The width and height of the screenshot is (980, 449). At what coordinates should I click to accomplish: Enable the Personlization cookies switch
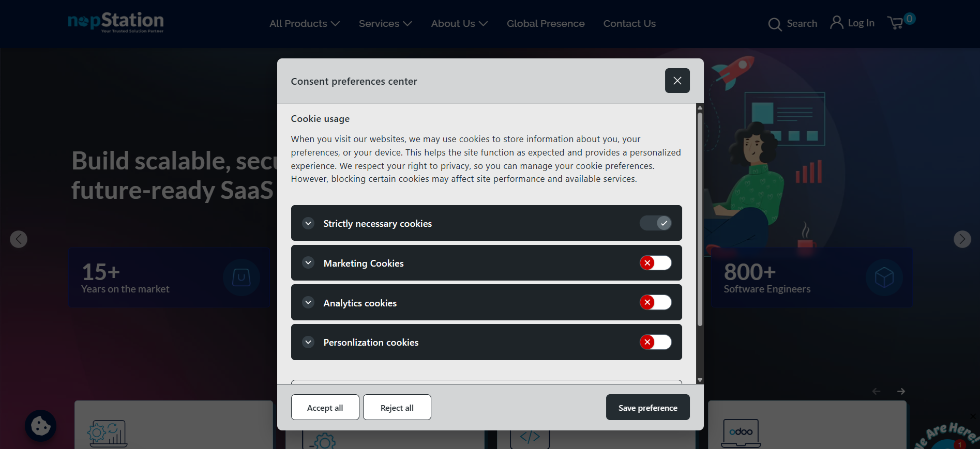point(656,342)
